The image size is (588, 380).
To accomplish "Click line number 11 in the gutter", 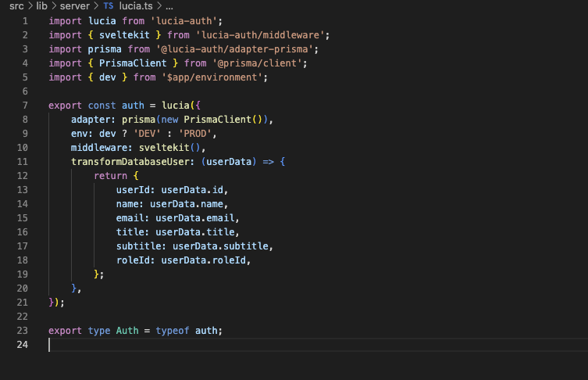I will tap(23, 162).
